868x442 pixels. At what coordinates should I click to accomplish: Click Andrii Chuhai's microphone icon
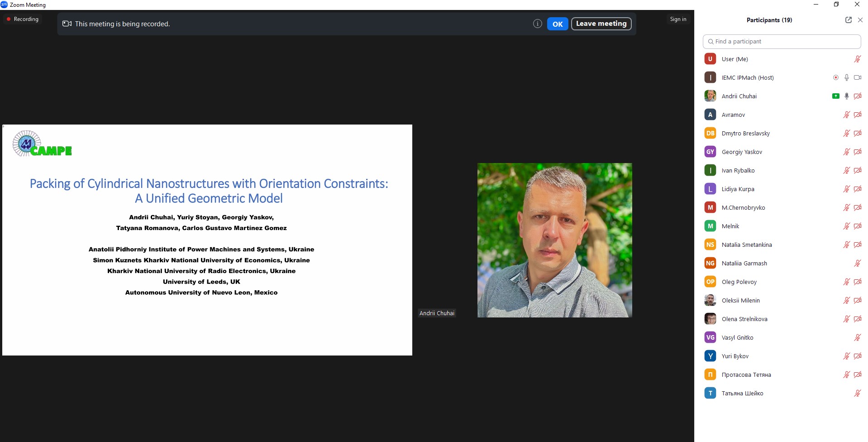[x=846, y=96]
